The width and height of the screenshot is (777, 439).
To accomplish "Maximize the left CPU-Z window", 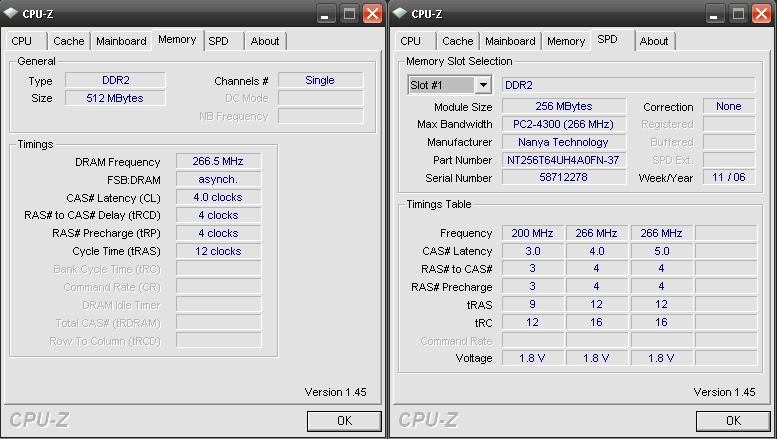I will (x=349, y=13).
